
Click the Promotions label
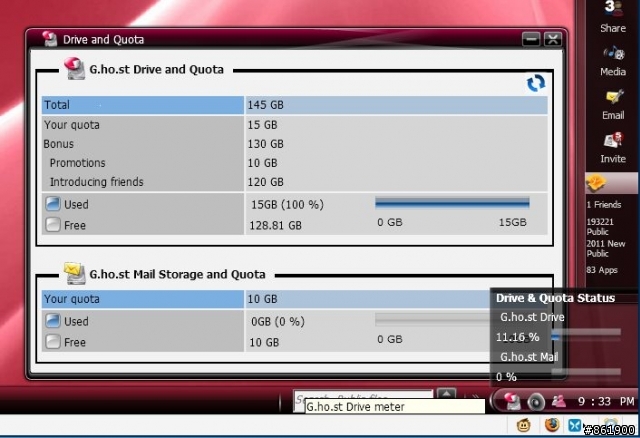(78, 162)
